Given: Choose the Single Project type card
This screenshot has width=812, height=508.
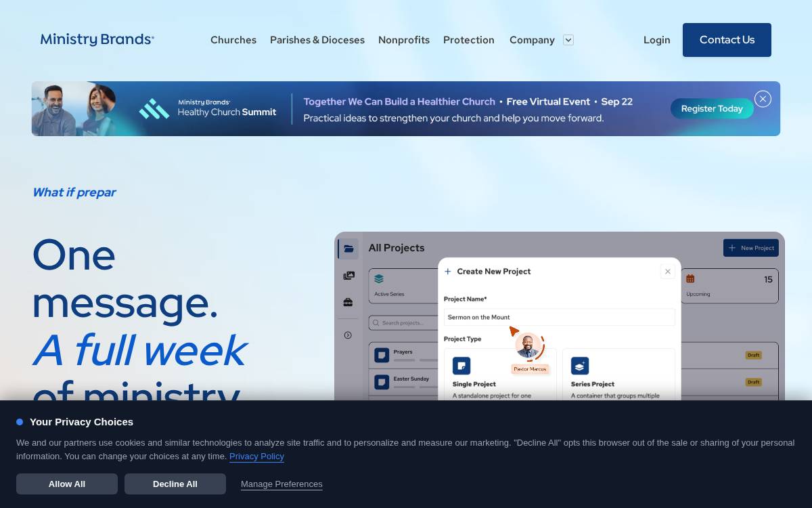Looking at the screenshot, I should pyautogui.click(x=500, y=375).
